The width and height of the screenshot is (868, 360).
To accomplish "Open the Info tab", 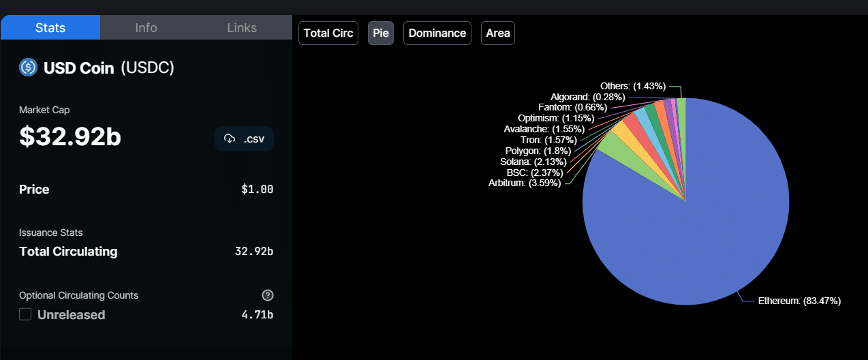I will (146, 27).
